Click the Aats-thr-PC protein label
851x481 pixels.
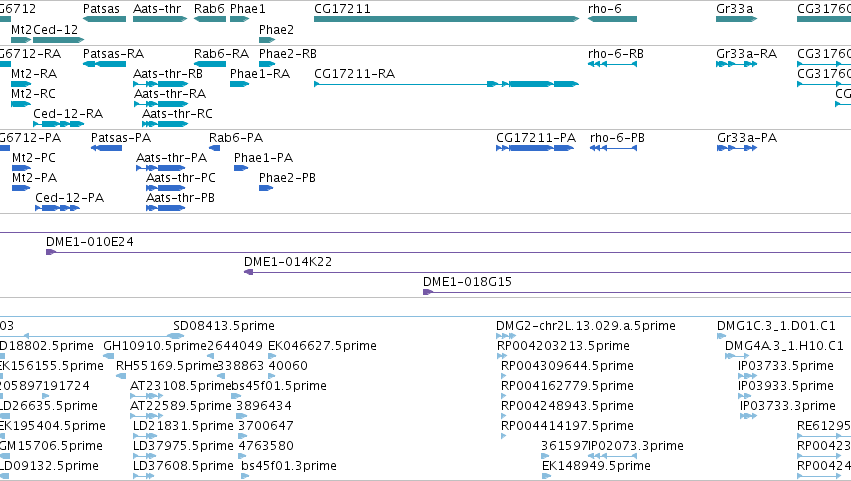click(x=181, y=178)
